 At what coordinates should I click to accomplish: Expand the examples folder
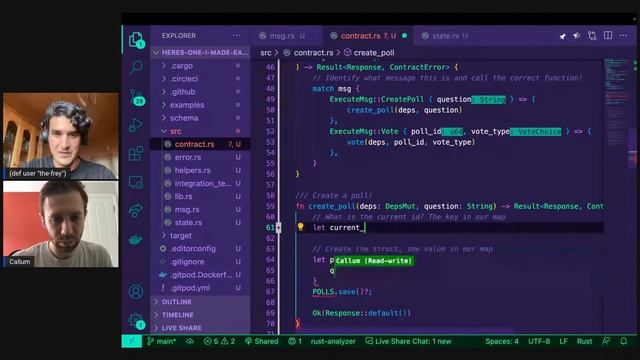200,105
